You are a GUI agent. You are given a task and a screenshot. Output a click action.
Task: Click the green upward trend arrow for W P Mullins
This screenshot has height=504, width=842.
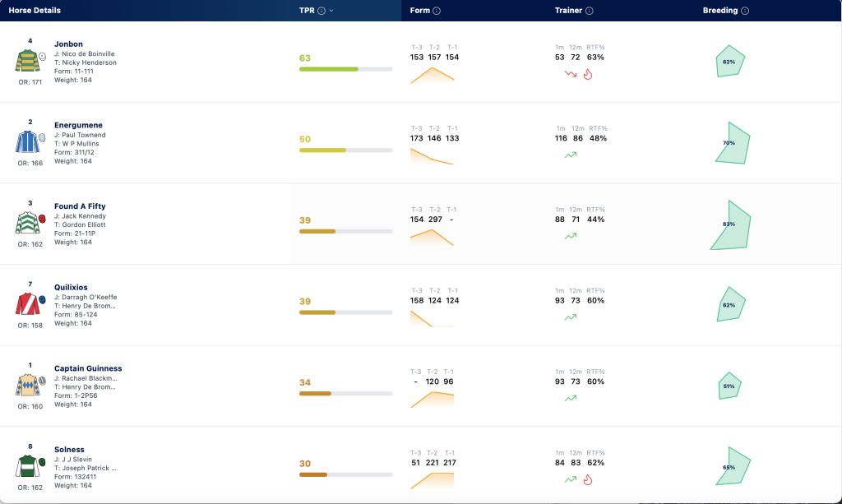tap(571, 155)
